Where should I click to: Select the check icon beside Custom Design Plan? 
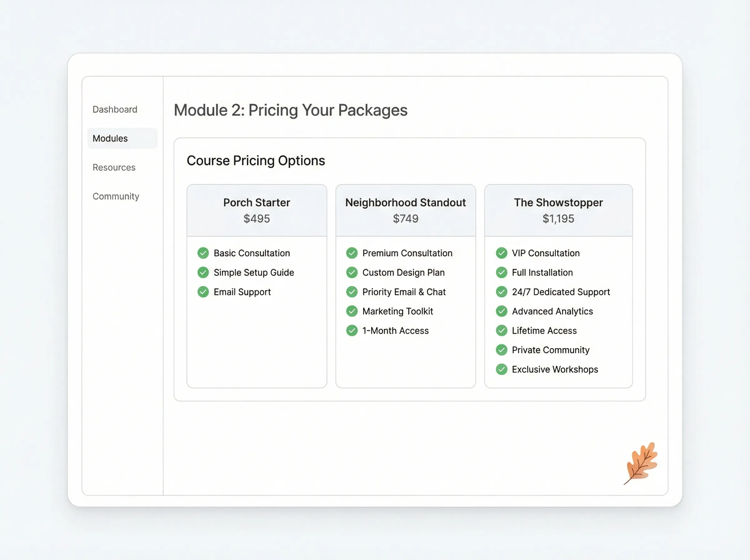coord(352,272)
